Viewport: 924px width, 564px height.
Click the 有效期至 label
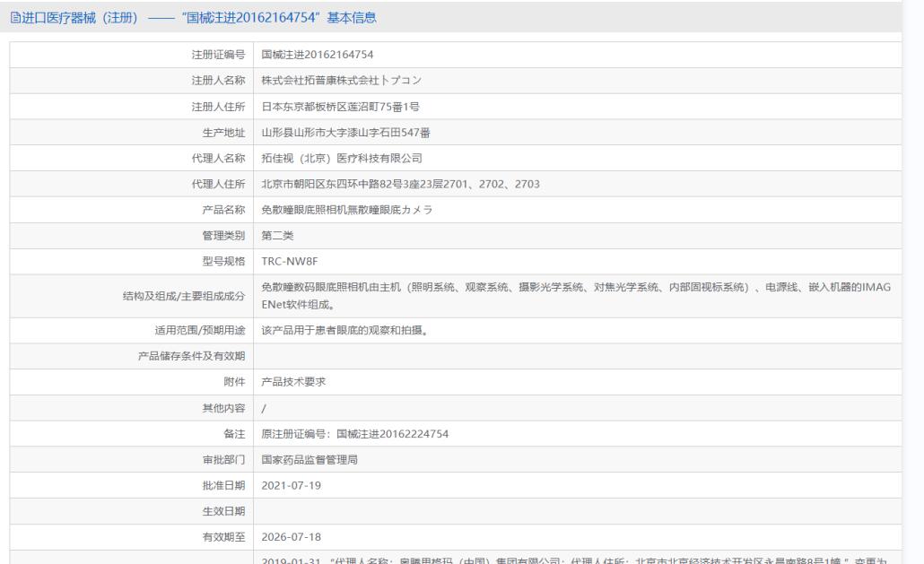(x=223, y=537)
